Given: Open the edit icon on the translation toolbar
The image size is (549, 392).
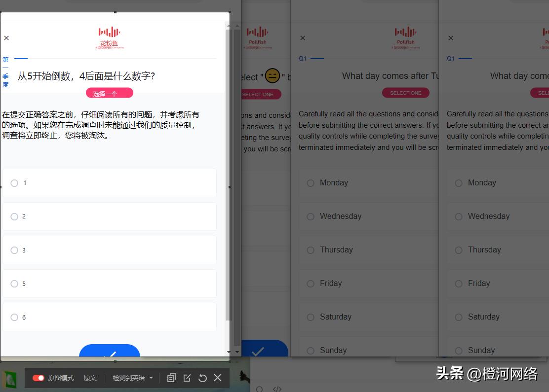Looking at the screenshot, I should click(x=187, y=378).
